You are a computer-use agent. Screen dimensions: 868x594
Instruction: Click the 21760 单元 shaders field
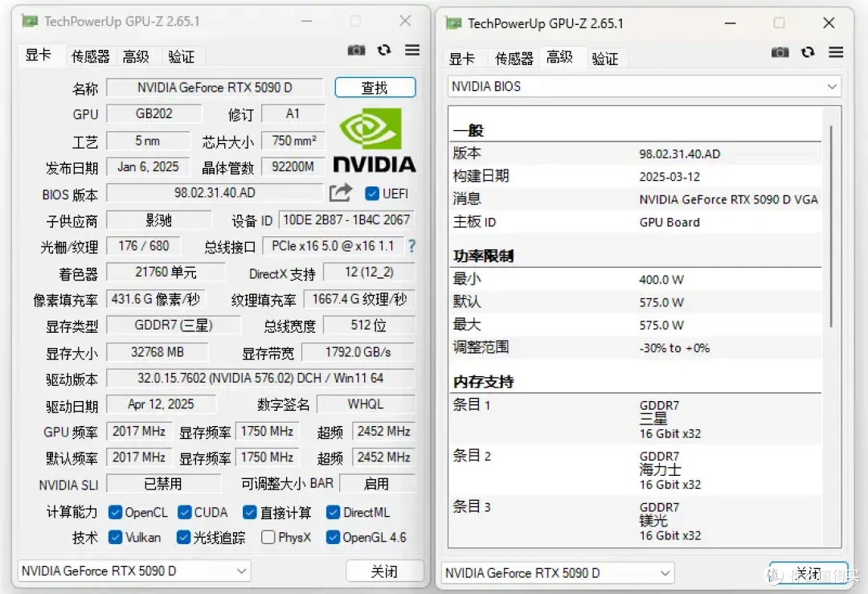[x=166, y=272]
